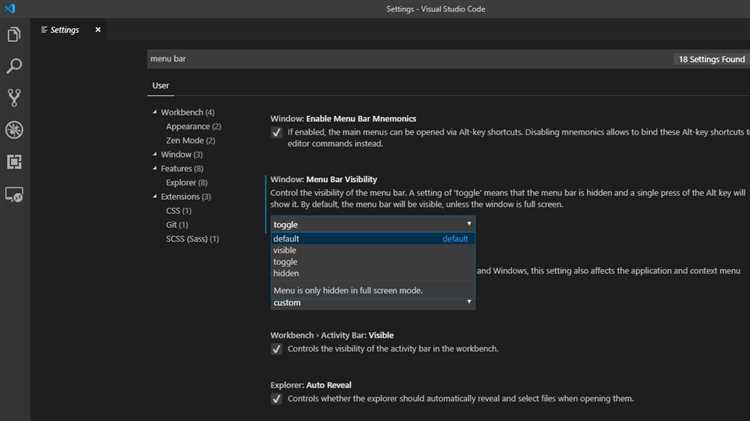Click the Activity Bar Visible setting title
The width and height of the screenshot is (750, 421).
(x=332, y=335)
